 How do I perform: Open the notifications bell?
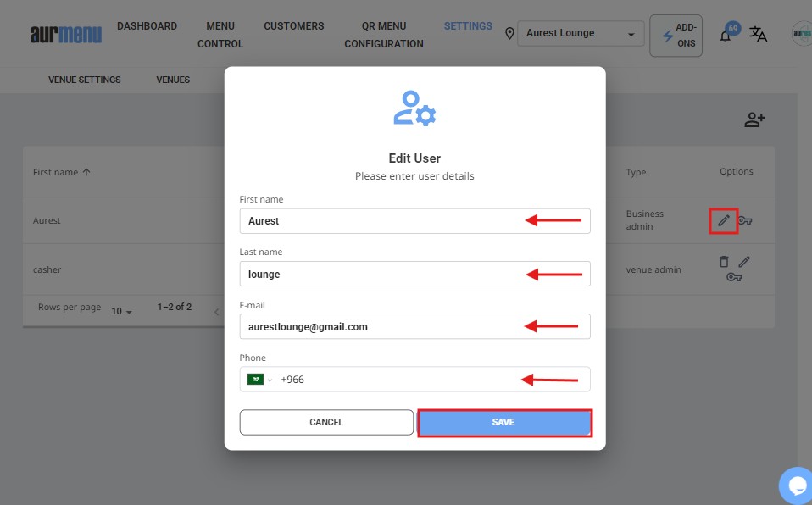pyautogui.click(x=726, y=36)
